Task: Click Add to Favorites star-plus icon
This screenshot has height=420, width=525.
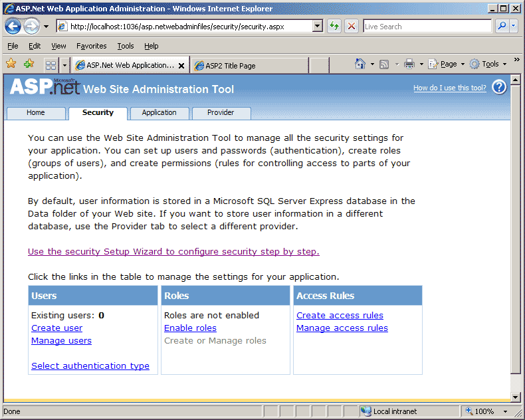Action: 29,64
